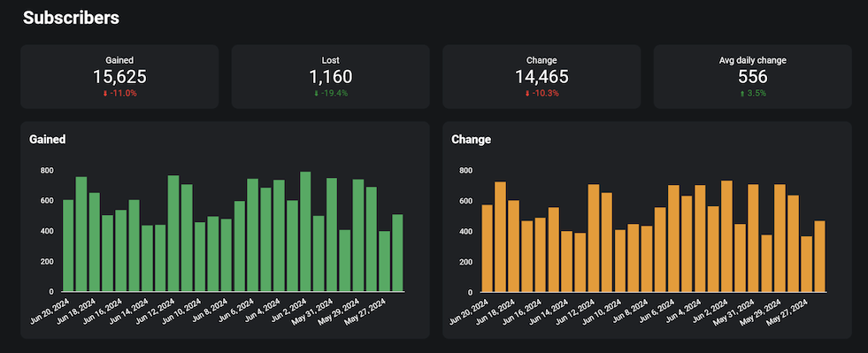
Task: Click the green down arrow under Lost 1,160
Action: 316,94
